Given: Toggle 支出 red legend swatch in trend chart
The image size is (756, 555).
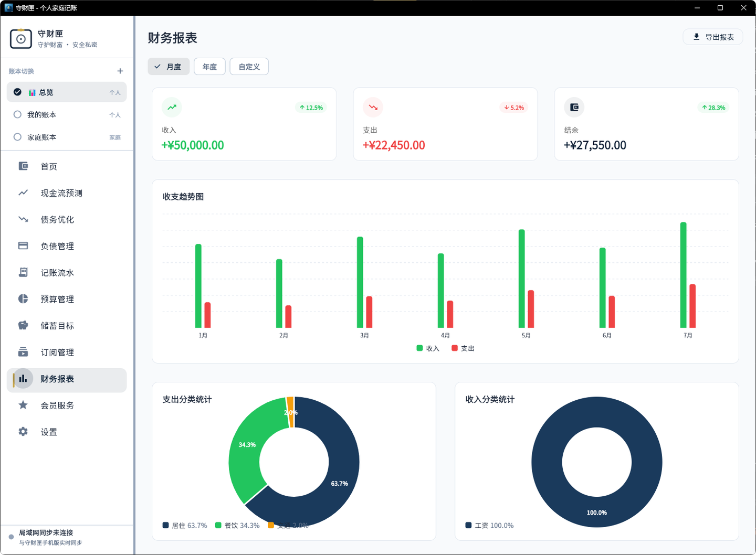Looking at the screenshot, I should [x=455, y=348].
